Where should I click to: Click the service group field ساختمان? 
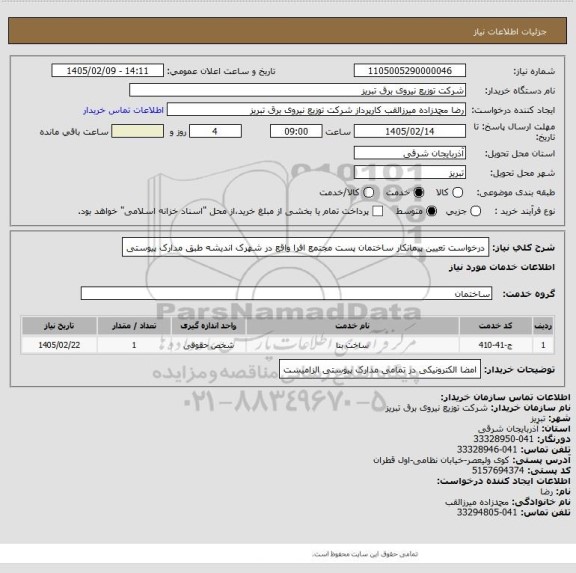(286, 293)
